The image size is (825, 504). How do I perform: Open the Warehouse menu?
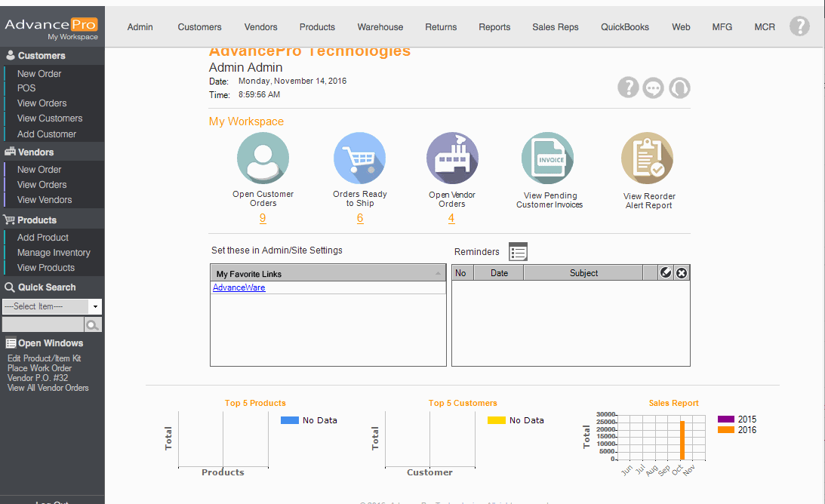click(380, 27)
